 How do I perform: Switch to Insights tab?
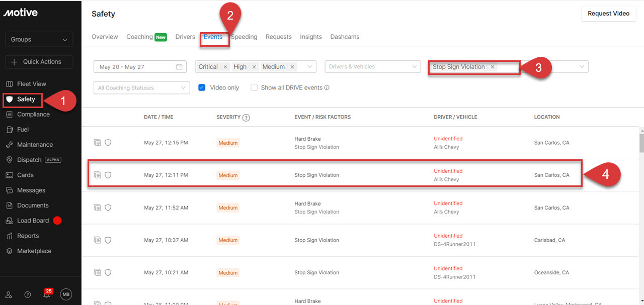pos(311,37)
